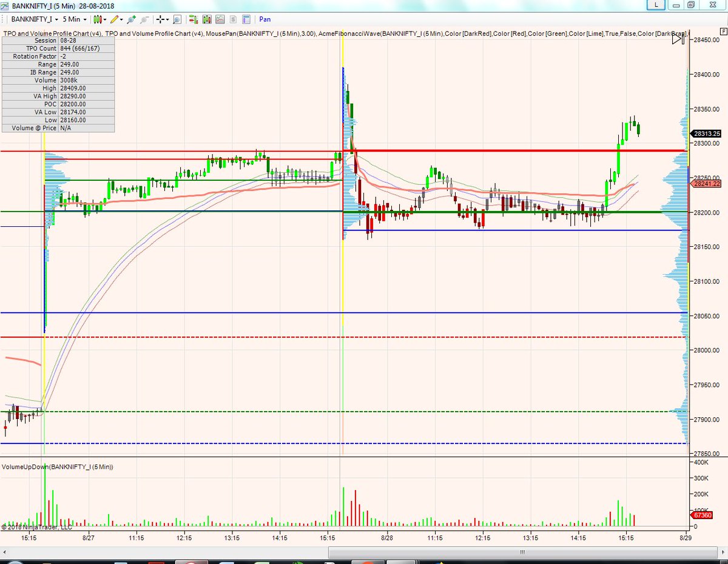The image size is (728, 564).
Task: Open the indicators chart icon
Action: click(220, 19)
